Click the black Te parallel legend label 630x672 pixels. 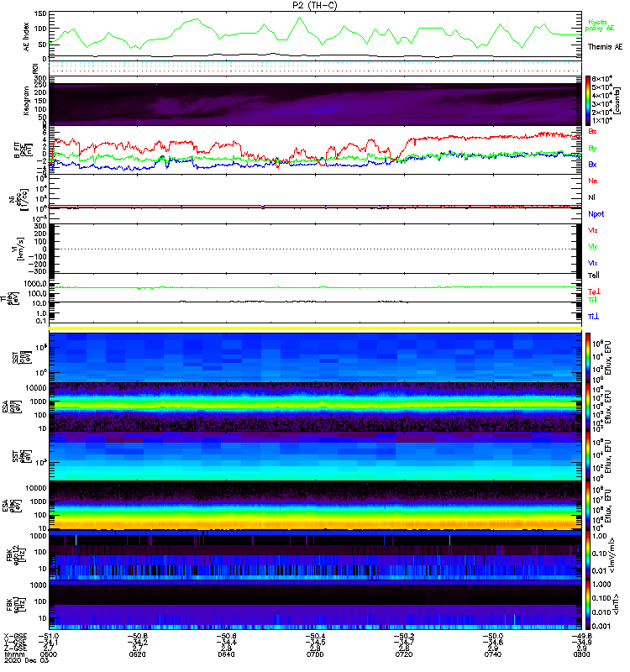coord(594,276)
